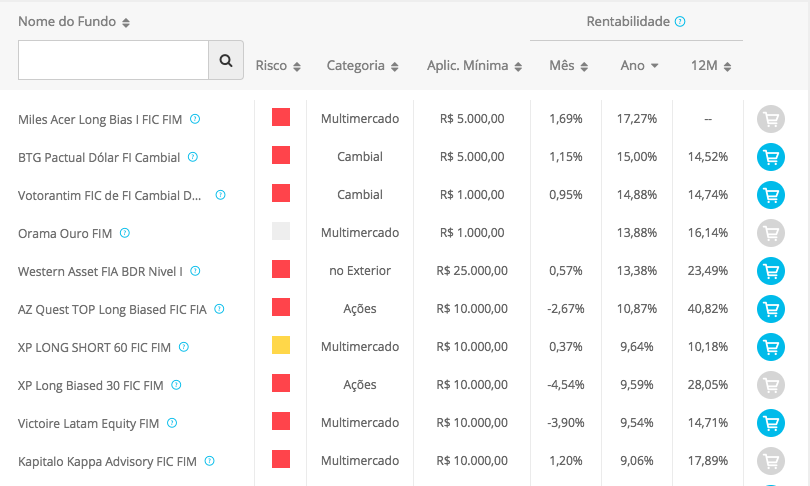Add BTG Pactual Dólar fund to cart
The height and width of the screenshot is (486, 810).
point(770,157)
